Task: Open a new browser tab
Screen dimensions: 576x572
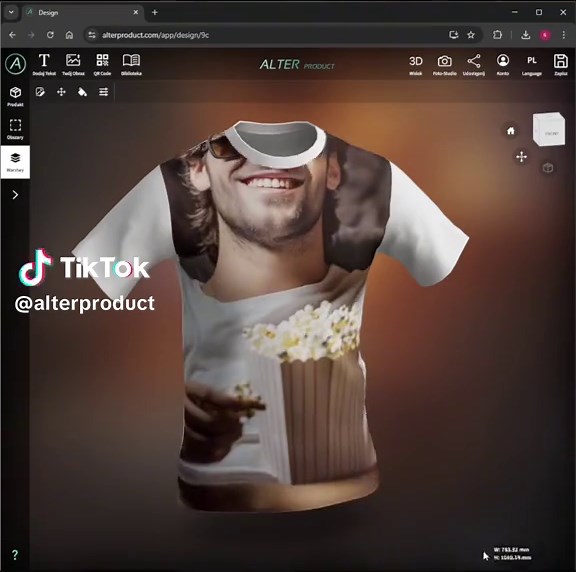Action: (x=155, y=12)
